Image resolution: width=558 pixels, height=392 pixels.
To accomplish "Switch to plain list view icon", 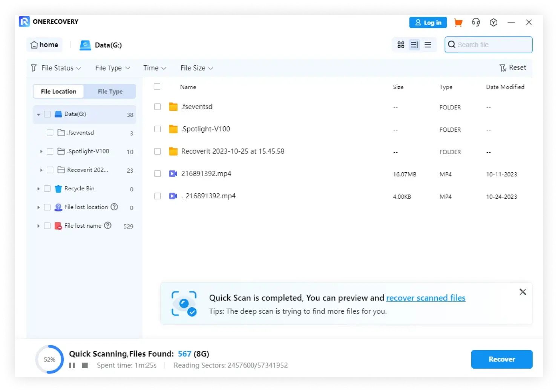I will point(428,45).
